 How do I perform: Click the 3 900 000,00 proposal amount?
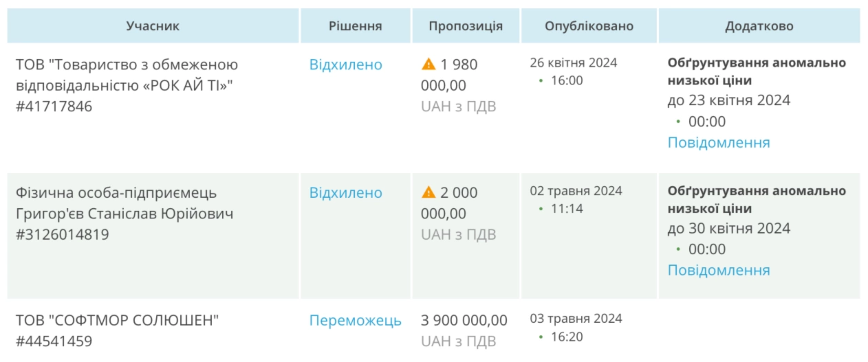[x=464, y=320]
